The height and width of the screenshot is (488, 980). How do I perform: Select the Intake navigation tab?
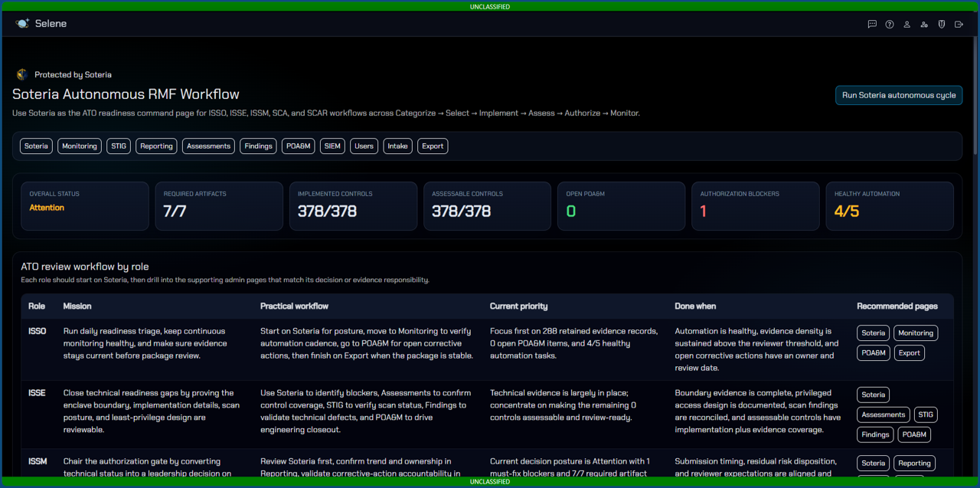(397, 146)
